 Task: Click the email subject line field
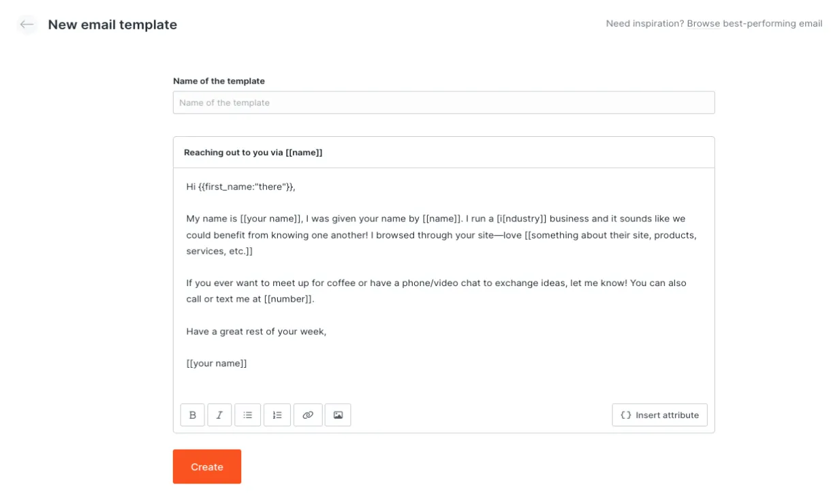tap(443, 152)
